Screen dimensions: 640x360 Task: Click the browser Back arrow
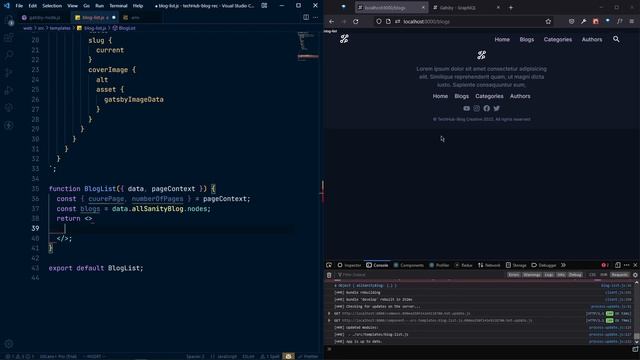[x=331, y=22]
